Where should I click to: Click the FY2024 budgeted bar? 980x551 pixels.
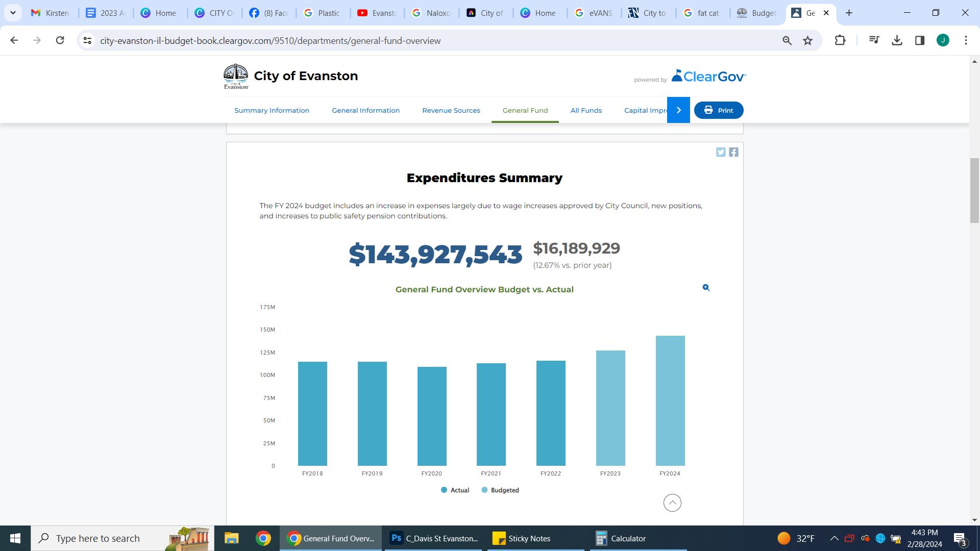pos(670,400)
